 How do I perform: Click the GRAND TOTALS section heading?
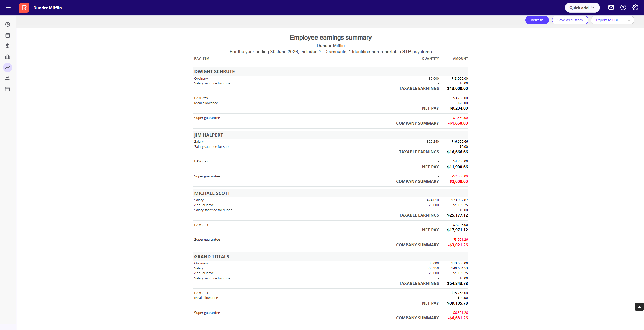click(x=212, y=257)
